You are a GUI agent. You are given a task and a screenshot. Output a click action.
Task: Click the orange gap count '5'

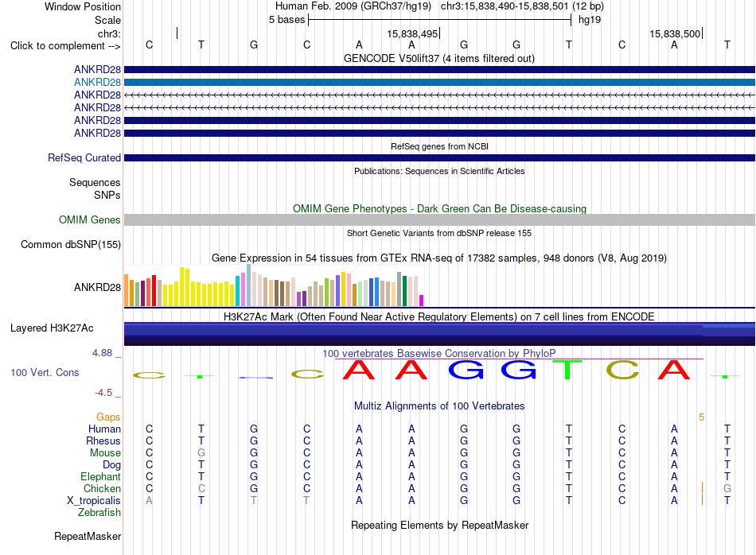[x=702, y=417]
